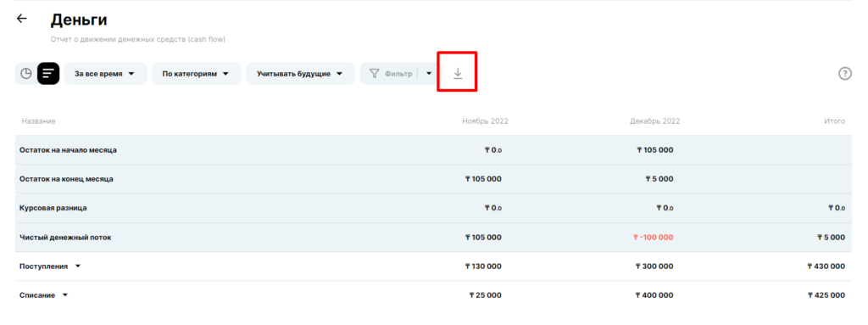Go back using the left arrow
Image resolution: width=868 pixels, height=325 pixels.
pyautogui.click(x=21, y=19)
